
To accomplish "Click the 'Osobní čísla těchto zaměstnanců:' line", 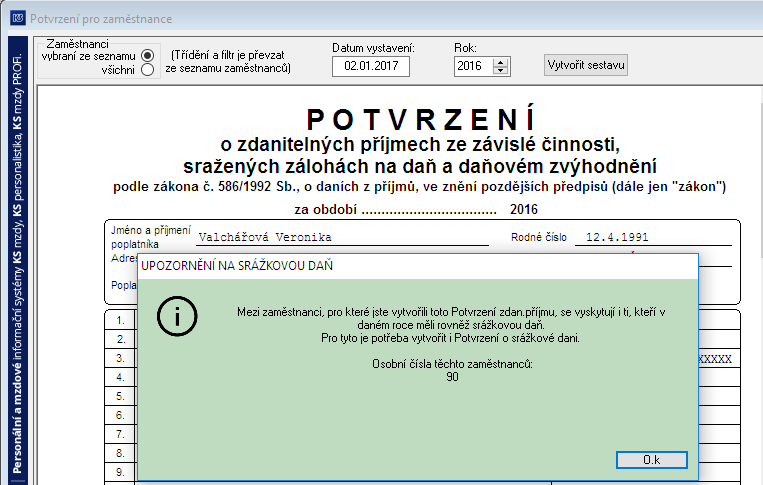I will point(452,364).
